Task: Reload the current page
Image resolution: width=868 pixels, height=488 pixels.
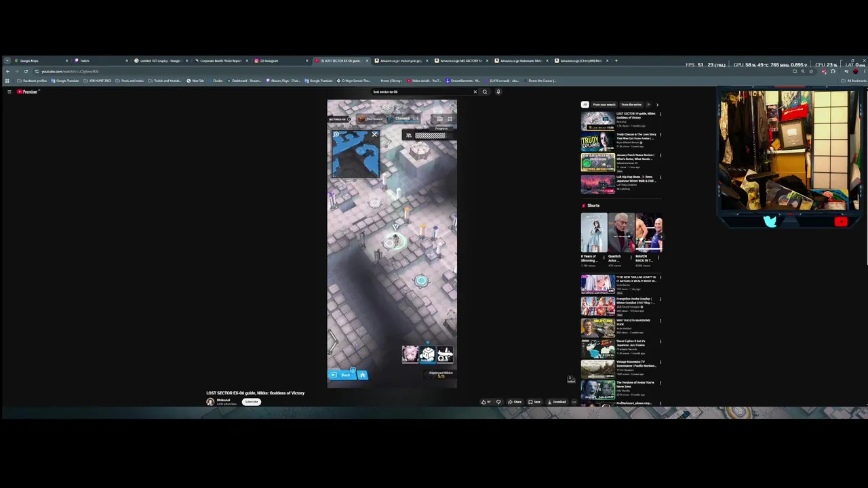Action: 26,71
